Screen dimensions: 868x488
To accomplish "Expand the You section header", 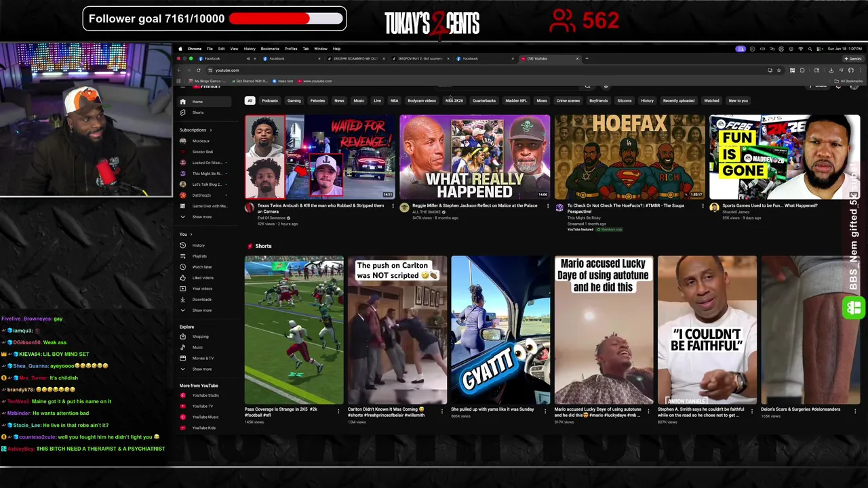I will (x=186, y=235).
